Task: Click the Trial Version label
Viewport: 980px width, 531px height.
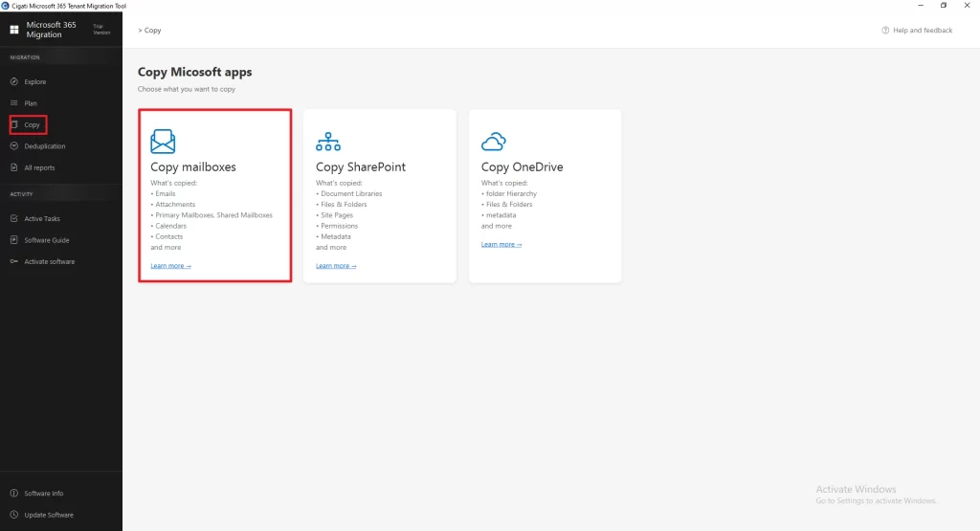Action: 101,30
